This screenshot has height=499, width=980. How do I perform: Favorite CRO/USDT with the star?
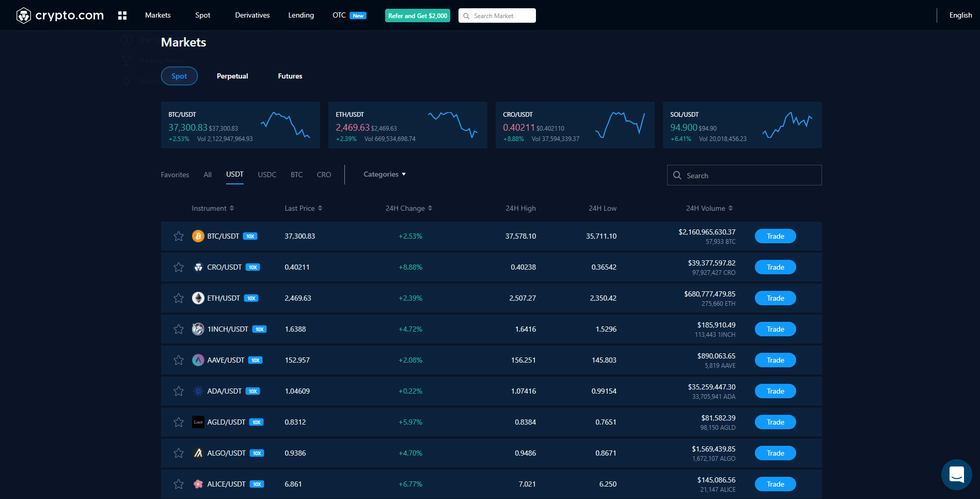179,267
